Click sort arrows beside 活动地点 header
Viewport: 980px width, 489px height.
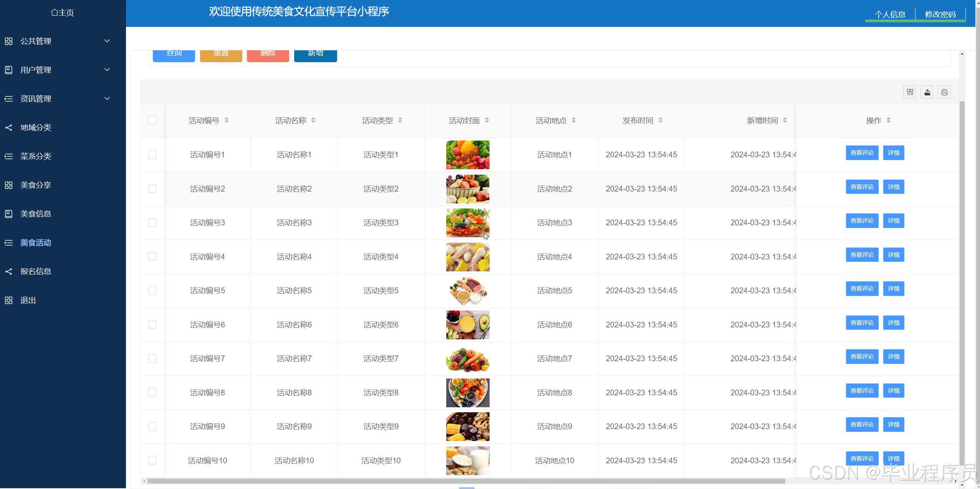click(x=574, y=120)
